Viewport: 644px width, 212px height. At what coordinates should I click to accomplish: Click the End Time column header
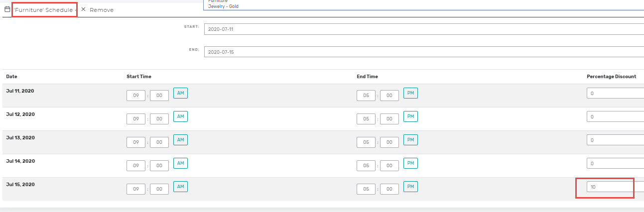click(x=368, y=77)
